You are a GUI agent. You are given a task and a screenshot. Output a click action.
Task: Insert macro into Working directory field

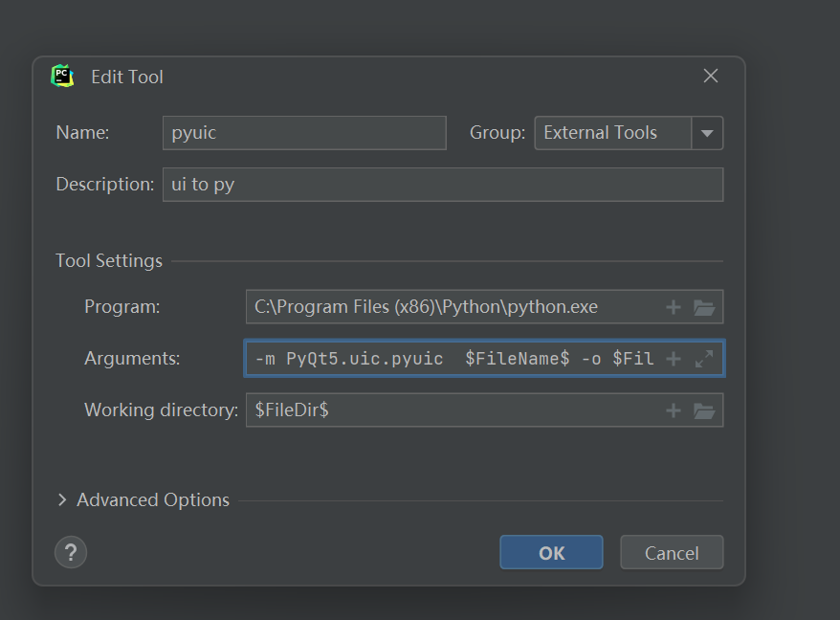point(674,410)
